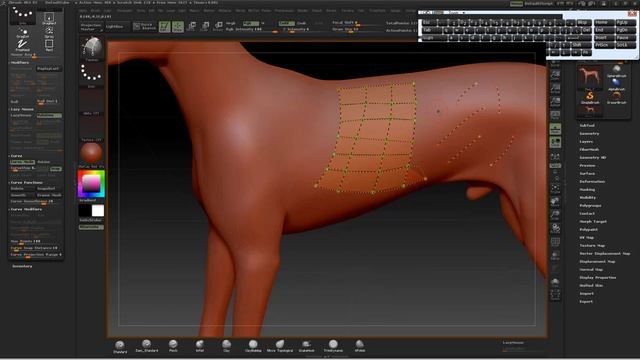Expand the Geometry subpalette
Image resolution: width=640 pixels, height=360 pixels.
pyautogui.click(x=589, y=133)
